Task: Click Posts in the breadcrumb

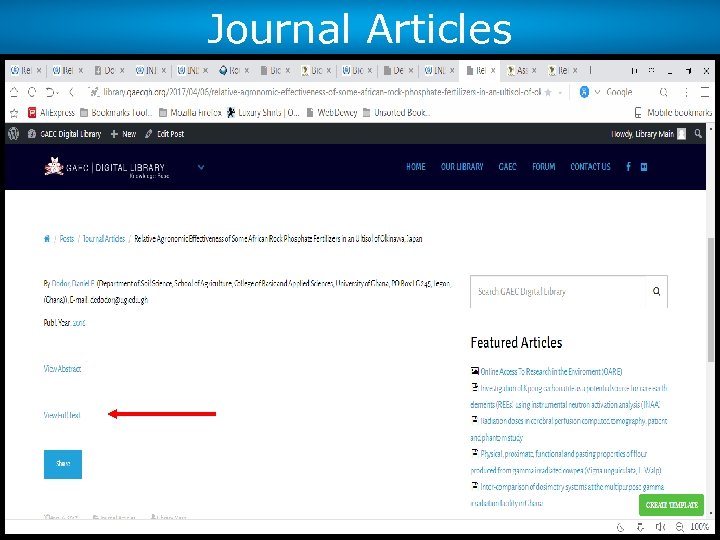Action: click(67, 239)
